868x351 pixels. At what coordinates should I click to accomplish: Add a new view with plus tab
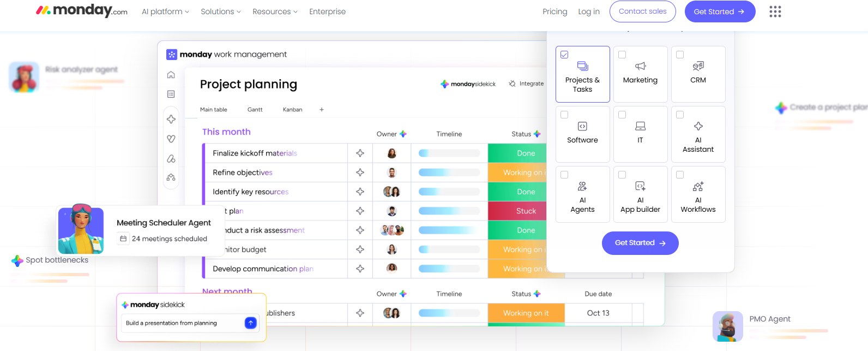[322, 110]
